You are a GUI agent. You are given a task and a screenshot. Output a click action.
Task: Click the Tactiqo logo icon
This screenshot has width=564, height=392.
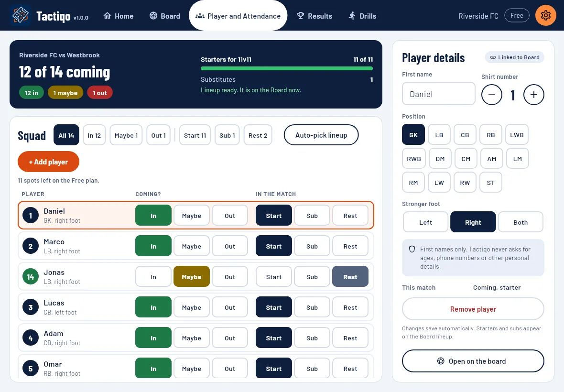(20, 15)
